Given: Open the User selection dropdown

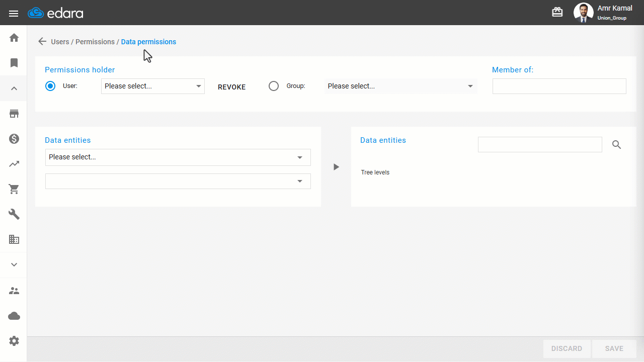Looking at the screenshot, I should [153, 86].
